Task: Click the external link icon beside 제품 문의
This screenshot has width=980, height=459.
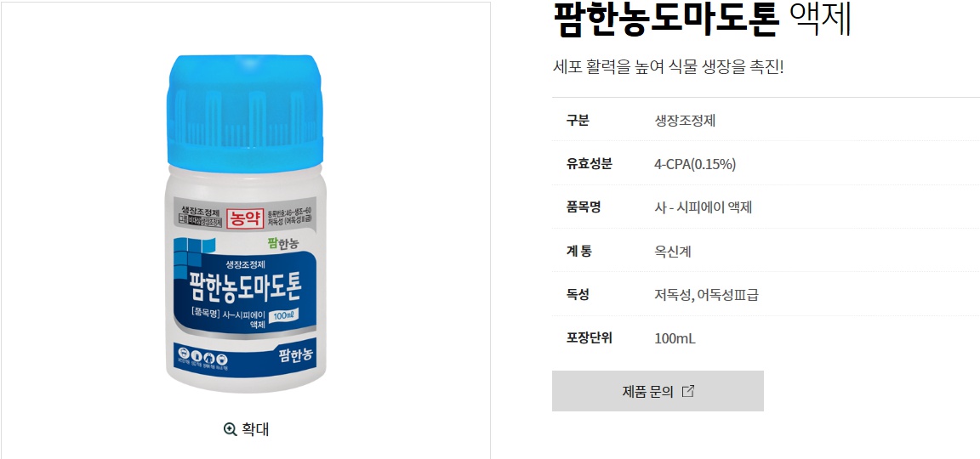Action: point(687,391)
